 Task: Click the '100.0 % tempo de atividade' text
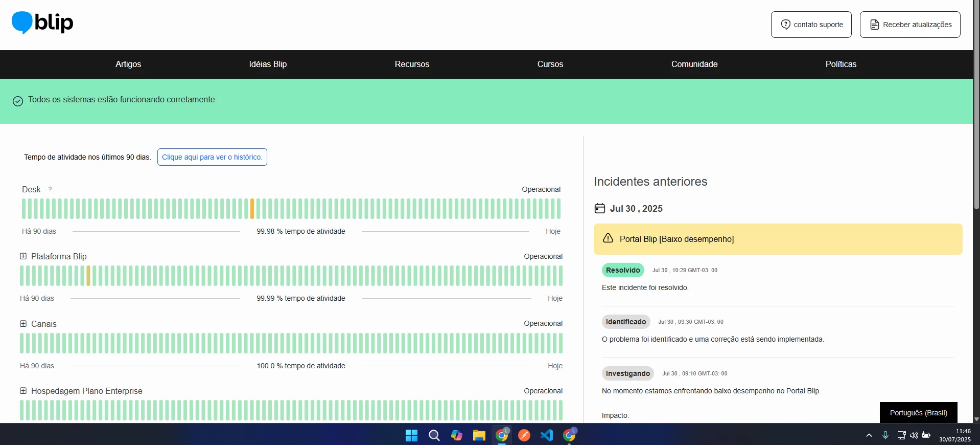pyautogui.click(x=301, y=366)
